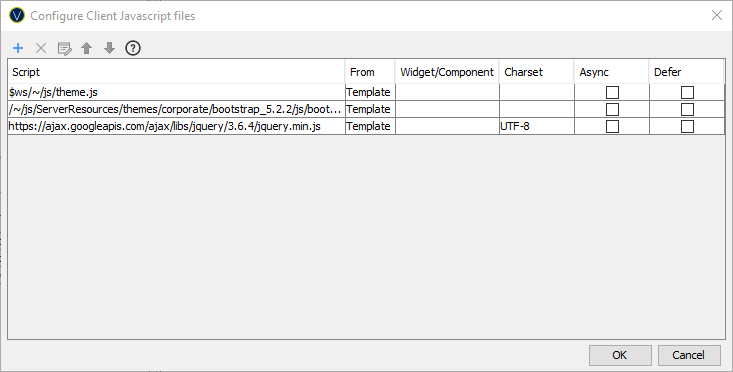
Task: Click the delete script X icon
Action: click(41, 48)
